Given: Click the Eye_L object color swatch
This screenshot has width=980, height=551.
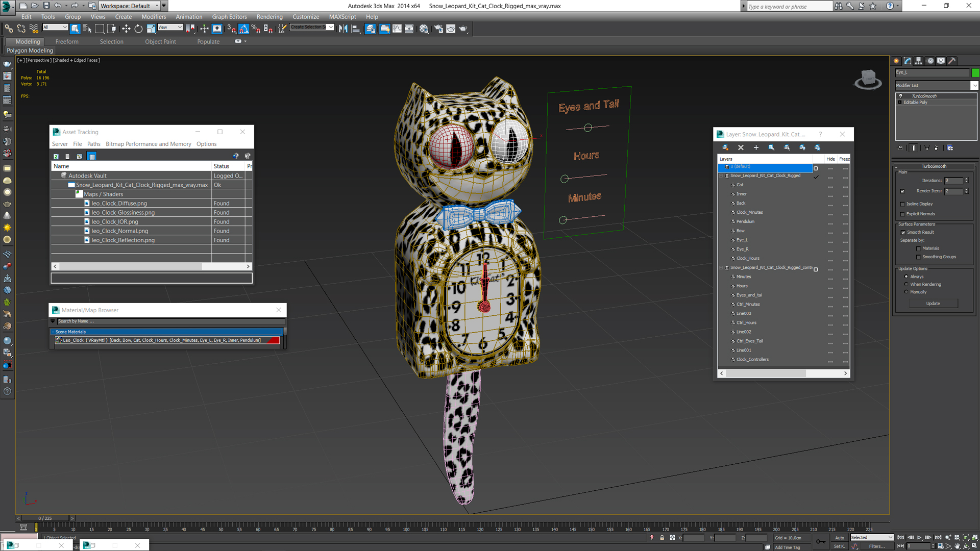Looking at the screenshot, I should (975, 72).
